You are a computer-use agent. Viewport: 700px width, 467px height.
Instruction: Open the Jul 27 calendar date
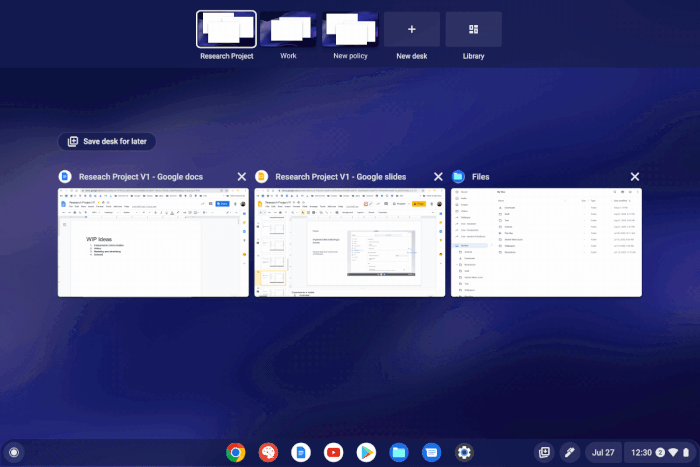pos(603,452)
